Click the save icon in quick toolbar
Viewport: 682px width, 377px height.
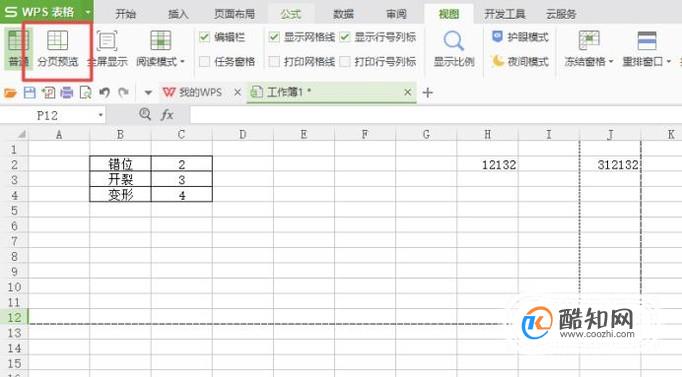(x=30, y=93)
